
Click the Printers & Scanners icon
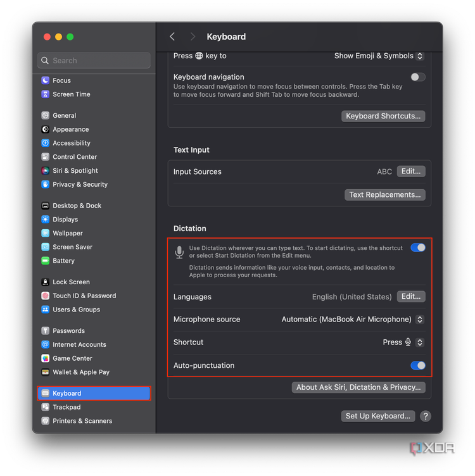tap(45, 421)
